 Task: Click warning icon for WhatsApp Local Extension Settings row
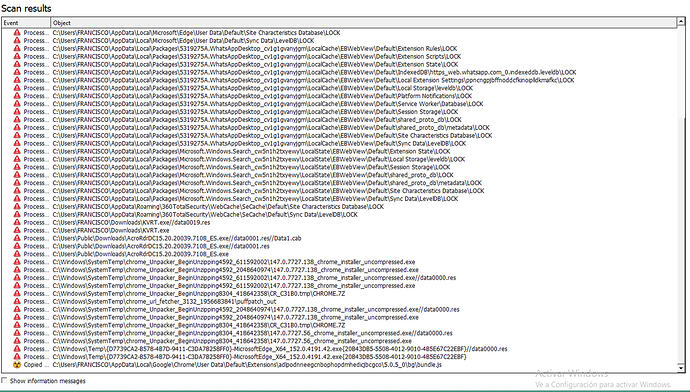(x=17, y=80)
